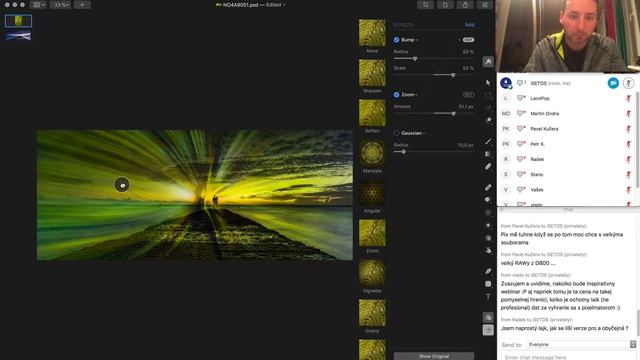Disable the Zoom effect checkbox
The width and height of the screenshot is (640, 360).
pos(396,94)
